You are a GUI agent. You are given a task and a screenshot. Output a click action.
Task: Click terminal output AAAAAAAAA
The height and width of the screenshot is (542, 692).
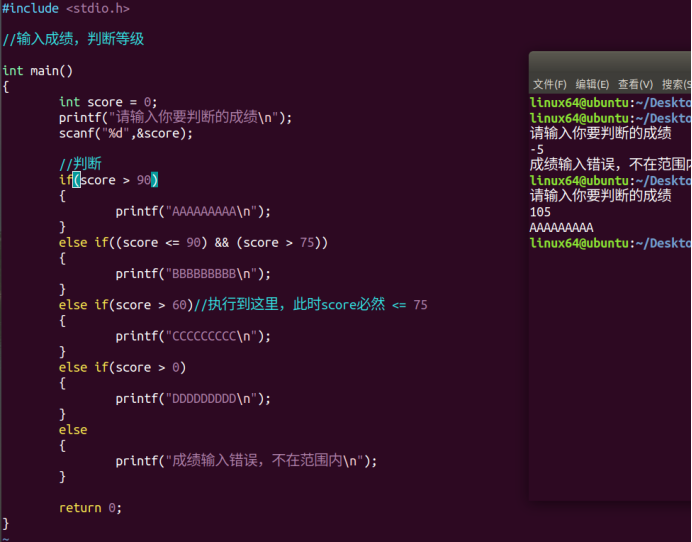tap(561, 228)
